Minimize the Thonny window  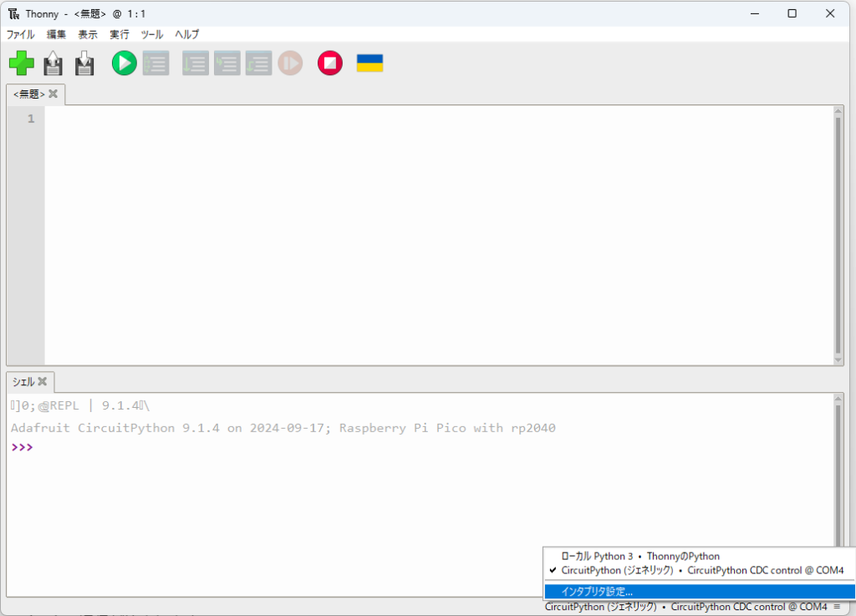[x=755, y=13]
